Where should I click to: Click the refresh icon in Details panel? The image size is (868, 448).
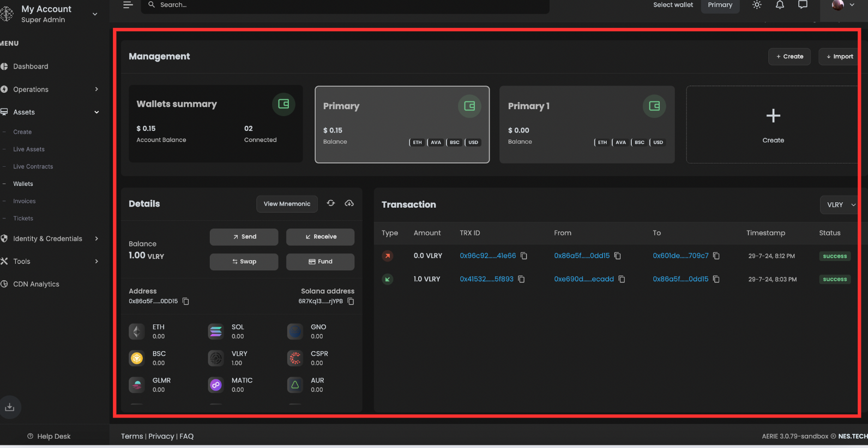click(331, 203)
